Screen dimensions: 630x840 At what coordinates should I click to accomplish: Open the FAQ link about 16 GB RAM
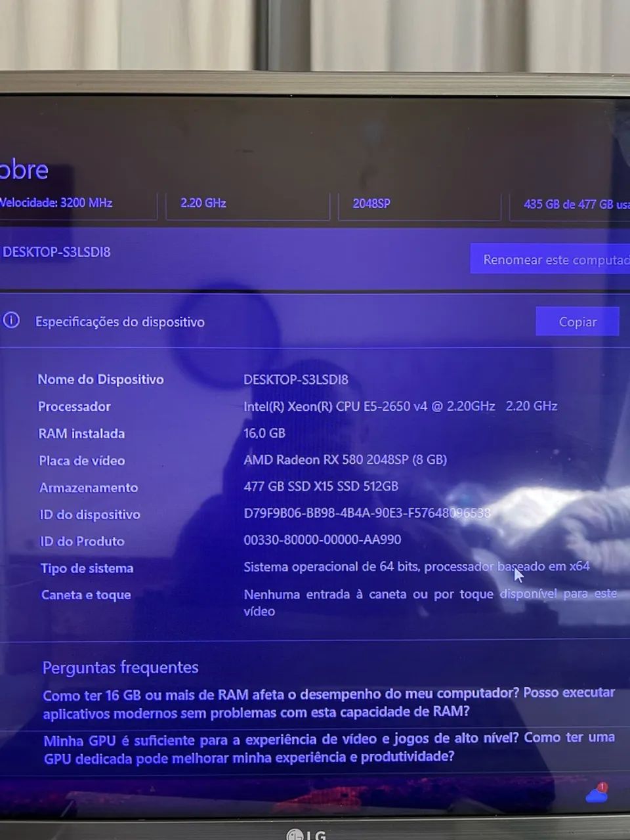coord(329,702)
